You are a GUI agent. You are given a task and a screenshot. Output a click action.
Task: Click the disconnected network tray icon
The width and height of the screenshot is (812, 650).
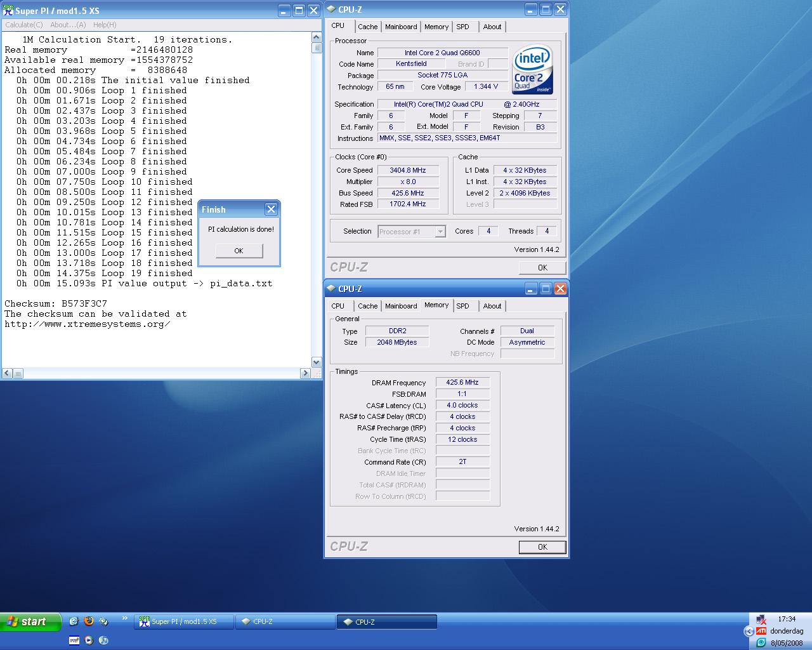(x=761, y=620)
